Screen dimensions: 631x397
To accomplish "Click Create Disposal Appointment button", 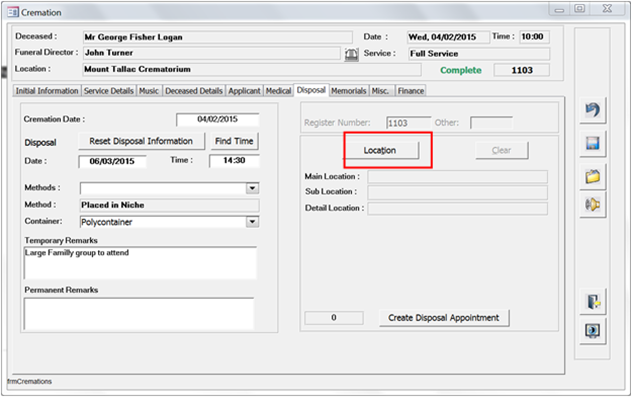I will point(444,318).
